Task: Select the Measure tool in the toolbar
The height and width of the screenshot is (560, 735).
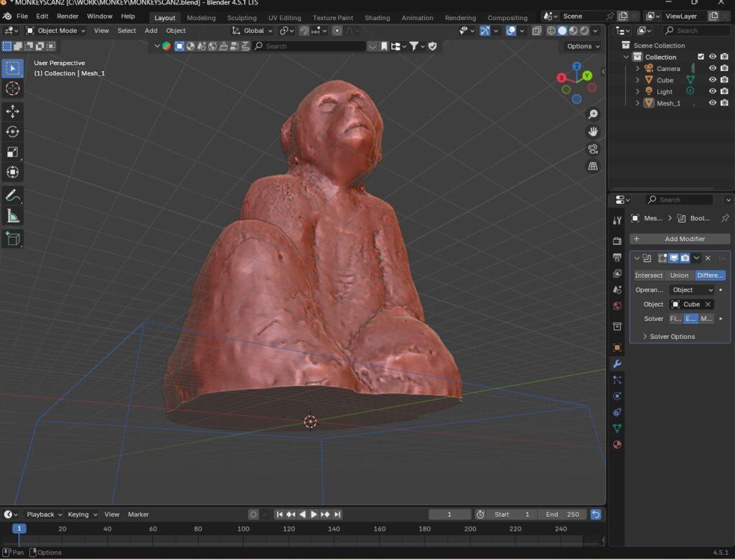Action: [x=11, y=215]
